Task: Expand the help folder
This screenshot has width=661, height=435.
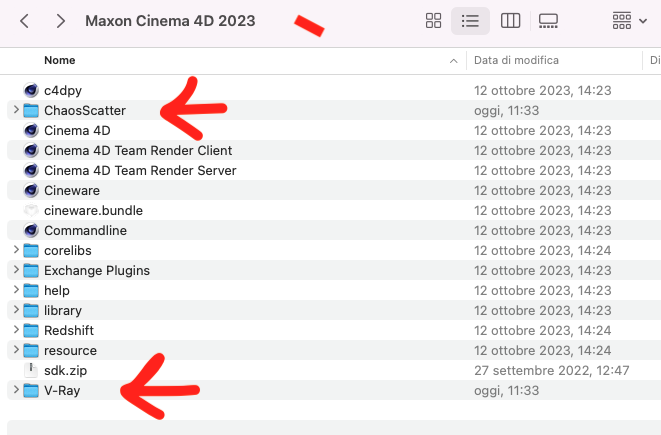Action: click(16, 290)
